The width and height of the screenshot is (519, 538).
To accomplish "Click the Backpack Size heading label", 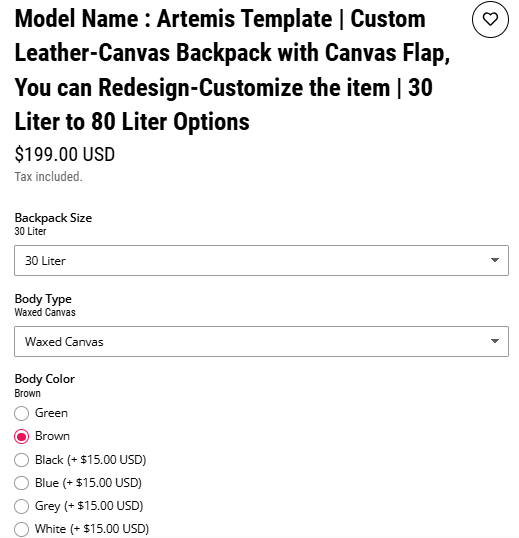I will pos(53,218).
